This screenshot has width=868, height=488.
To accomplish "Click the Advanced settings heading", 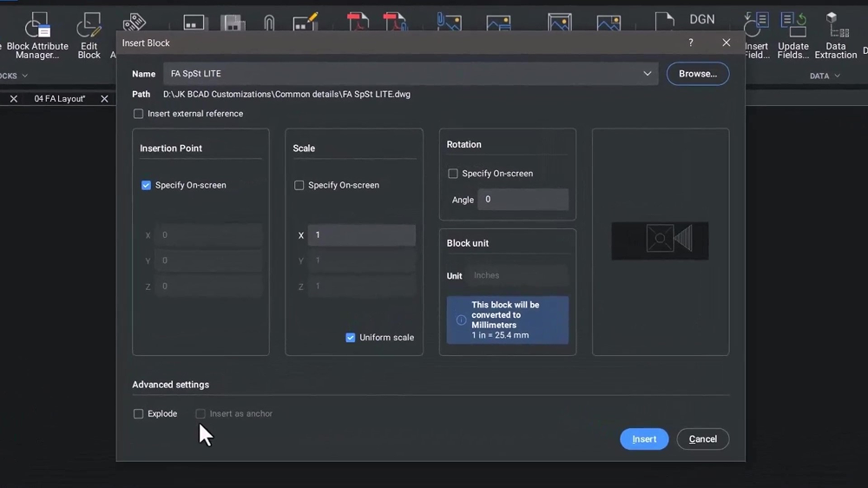I will point(170,385).
